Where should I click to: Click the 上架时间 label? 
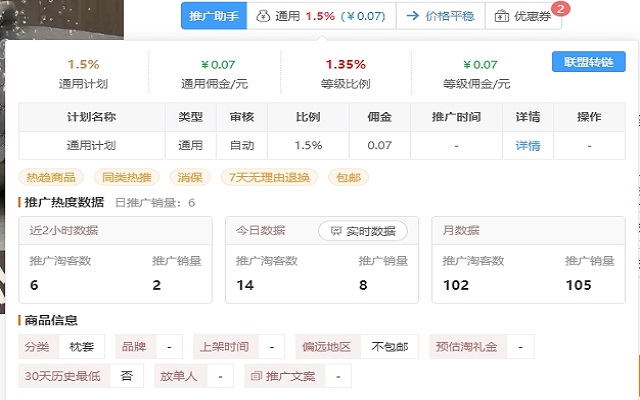click(224, 347)
